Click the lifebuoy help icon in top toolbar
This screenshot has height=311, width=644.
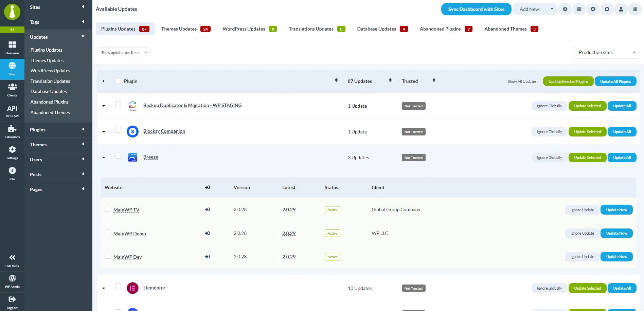593,9
